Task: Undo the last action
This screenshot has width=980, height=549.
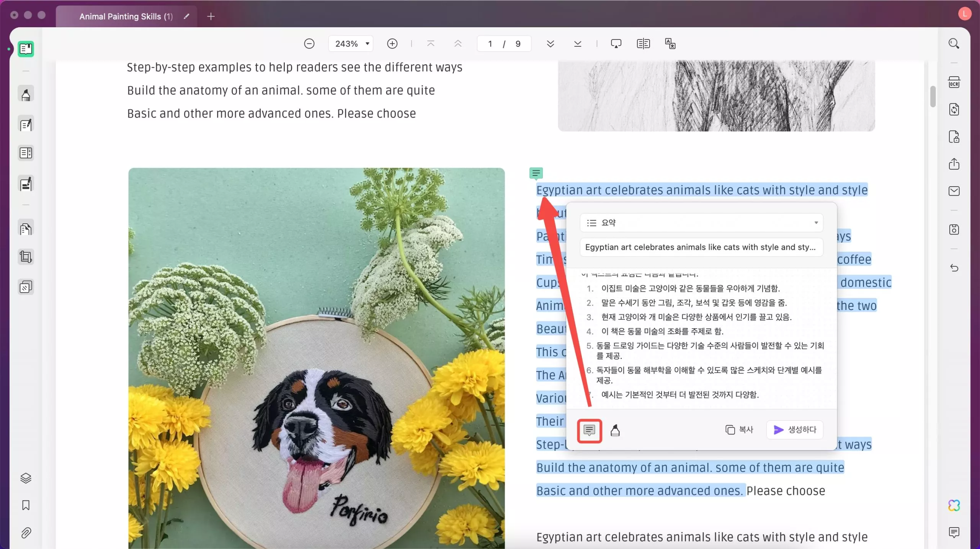Action: click(x=954, y=268)
